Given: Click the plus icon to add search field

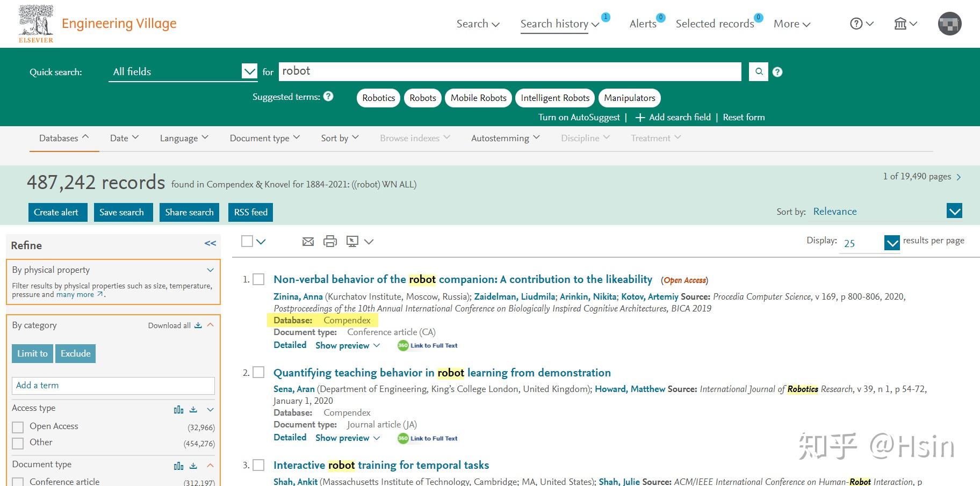Looking at the screenshot, I should (x=639, y=118).
